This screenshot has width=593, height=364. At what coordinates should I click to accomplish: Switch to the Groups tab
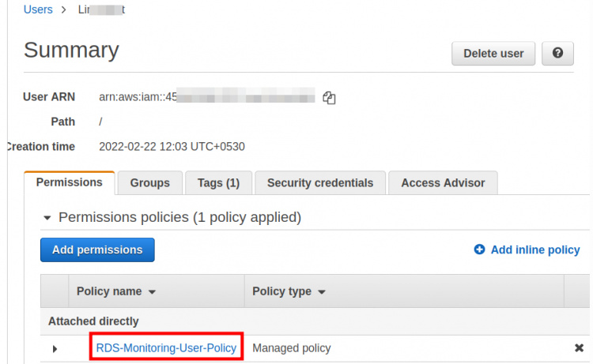pos(149,183)
